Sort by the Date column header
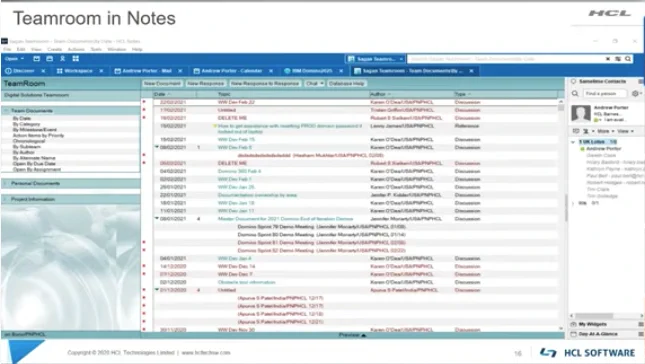The width and height of the screenshot is (645, 364). click(x=175, y=94)
